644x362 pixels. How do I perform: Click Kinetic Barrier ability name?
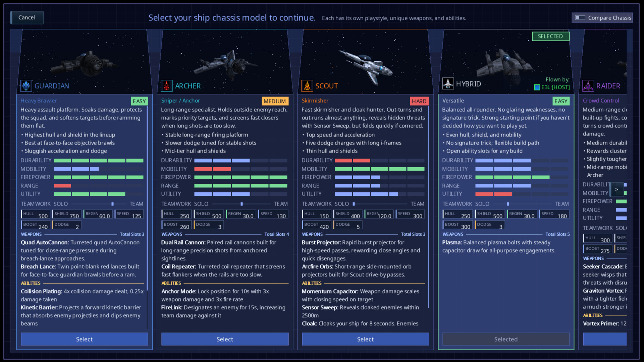39,307
